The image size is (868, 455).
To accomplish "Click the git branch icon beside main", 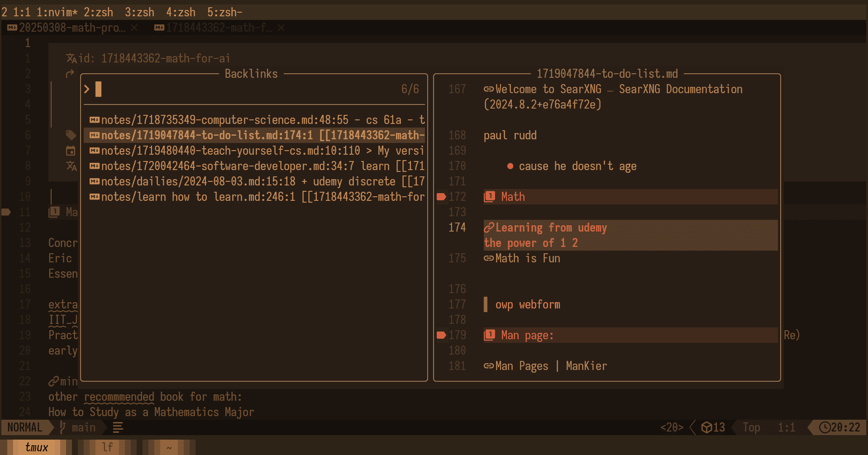I will (63, 427).
